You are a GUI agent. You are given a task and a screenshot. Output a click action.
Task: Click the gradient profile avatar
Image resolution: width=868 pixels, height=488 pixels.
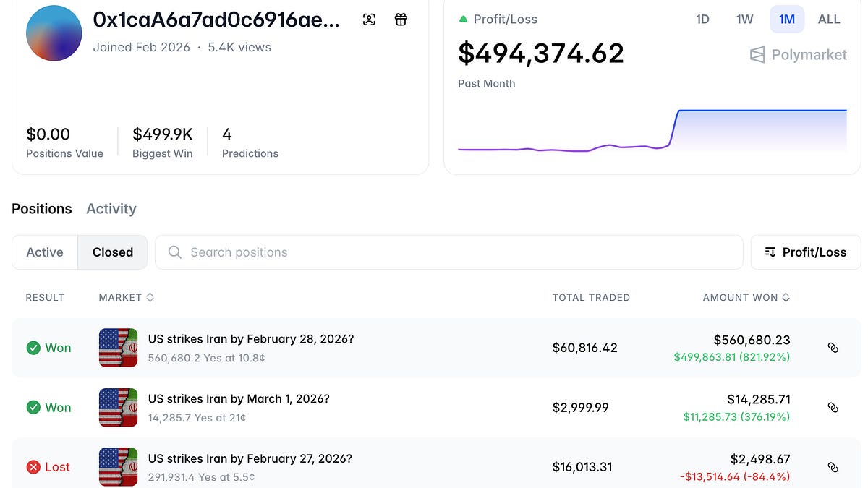(x=54, y=33)
